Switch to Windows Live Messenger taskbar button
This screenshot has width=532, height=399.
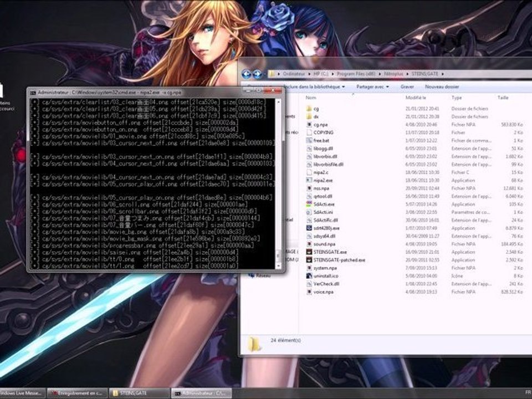tap(22, 393)
